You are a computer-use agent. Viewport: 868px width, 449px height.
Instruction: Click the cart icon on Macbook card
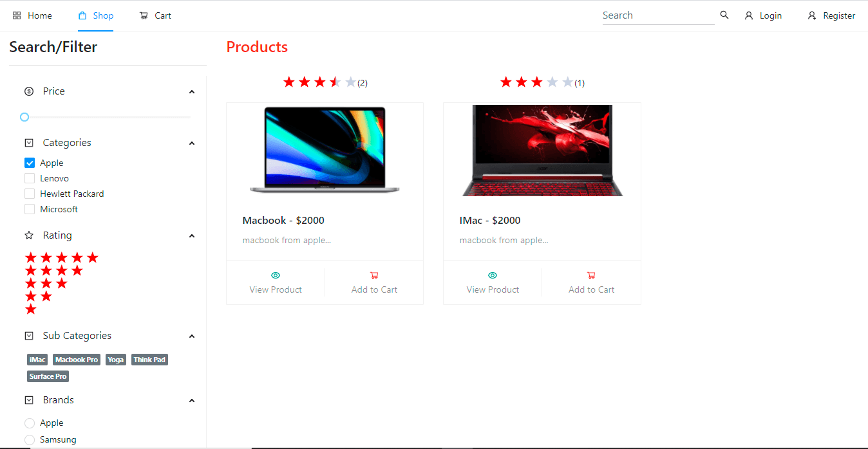click(x=374, y=275)
